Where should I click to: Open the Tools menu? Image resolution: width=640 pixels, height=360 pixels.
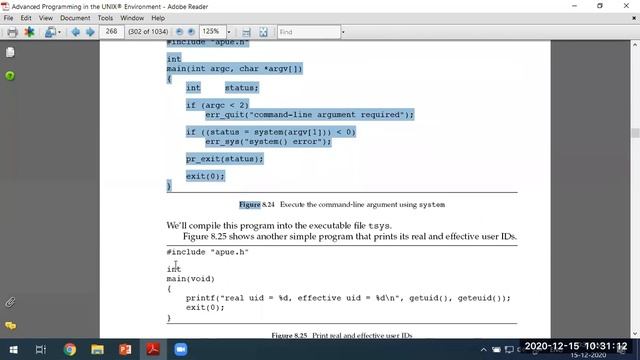tap(105, 18)
